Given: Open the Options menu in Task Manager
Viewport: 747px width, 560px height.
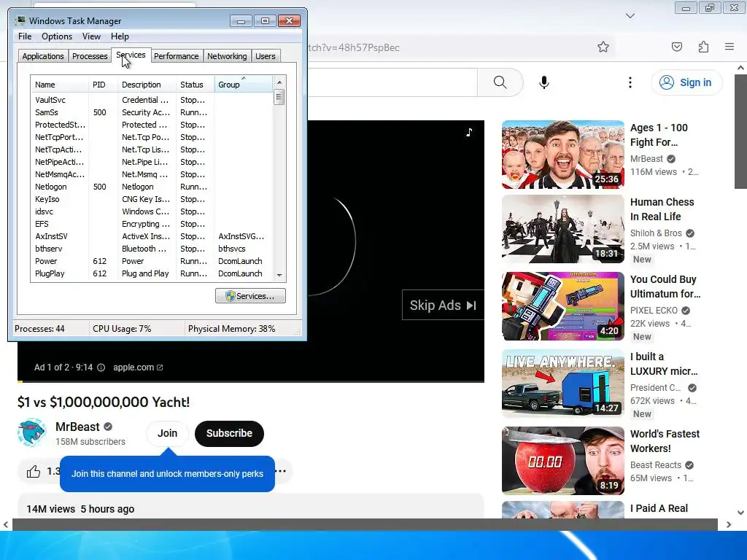Looking at the screenshot, I should pos(57,36).
